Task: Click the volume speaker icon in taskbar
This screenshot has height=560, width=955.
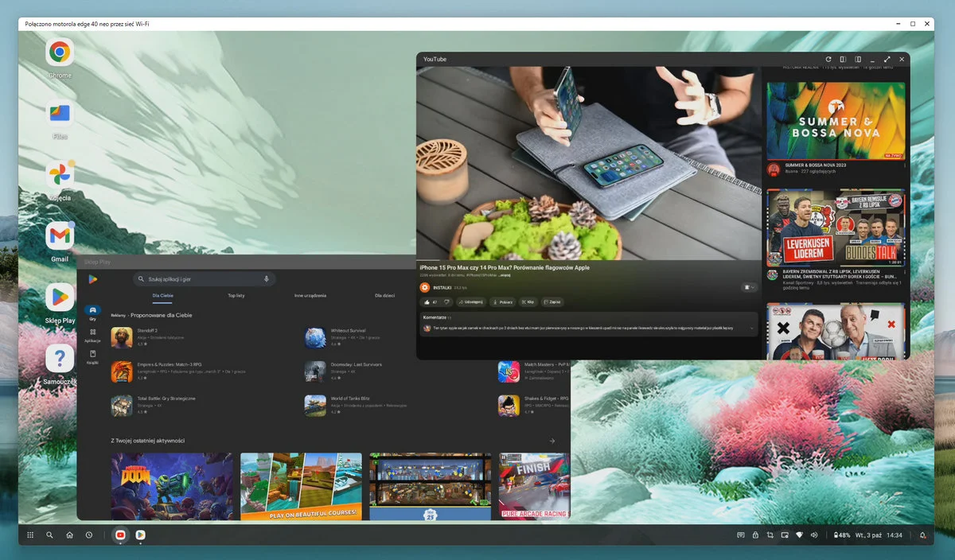Action: (813, 535)
